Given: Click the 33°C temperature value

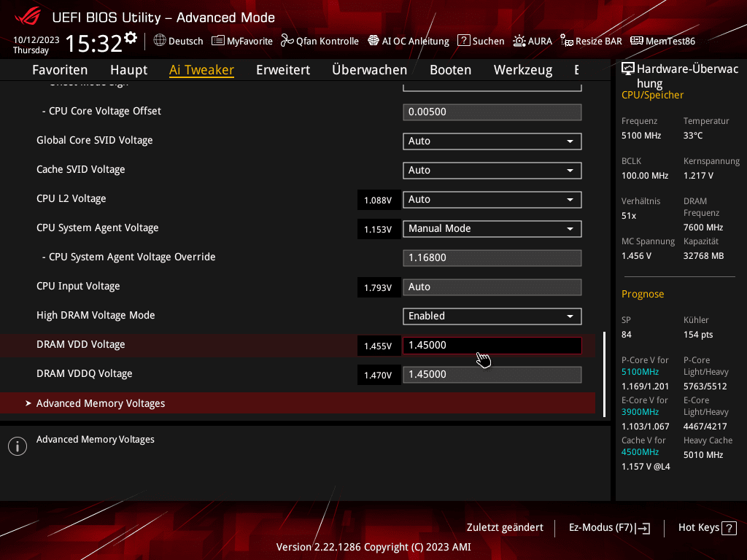Looking at the screenshot, I should [x=693, y=136].
